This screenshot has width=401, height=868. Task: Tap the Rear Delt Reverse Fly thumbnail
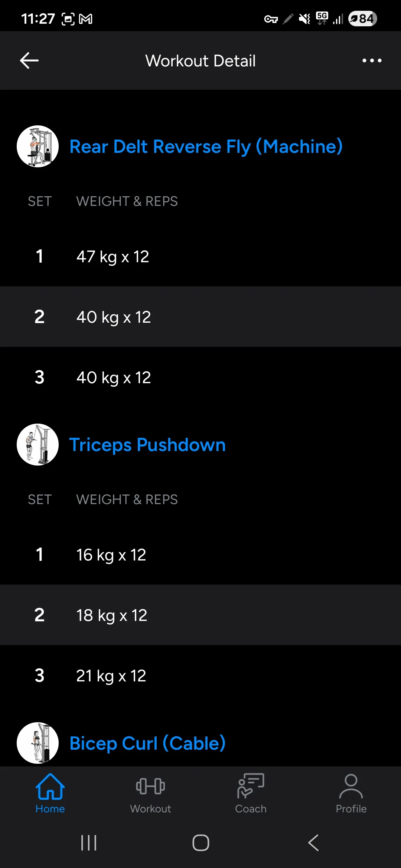click(x=38, y=147)
